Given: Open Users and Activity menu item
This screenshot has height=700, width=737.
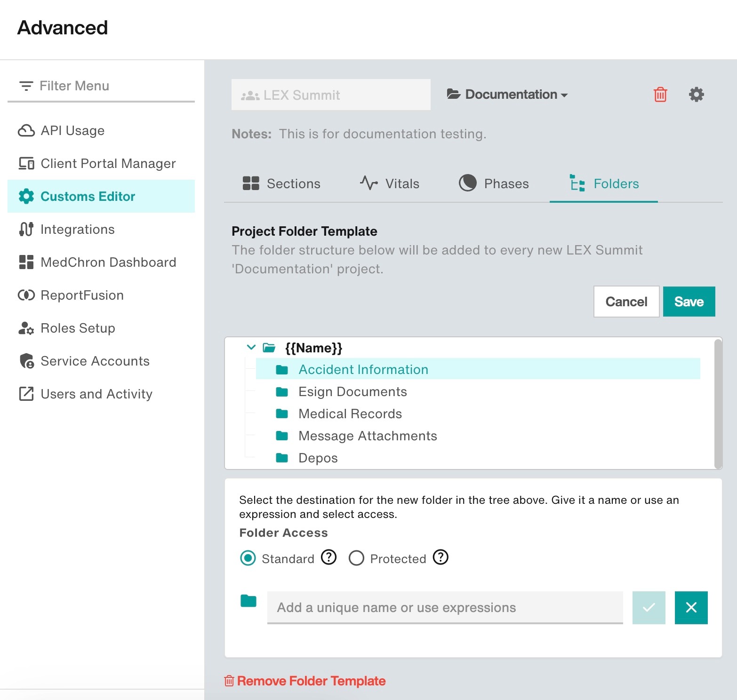Looking at the screenshot, I should coord(101,394).
